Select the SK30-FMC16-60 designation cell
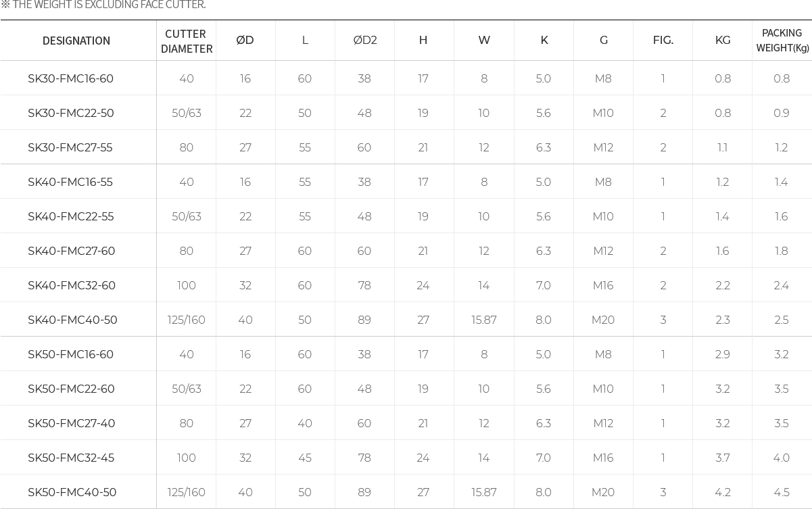 pyautogui.click(x=71, y=78)
